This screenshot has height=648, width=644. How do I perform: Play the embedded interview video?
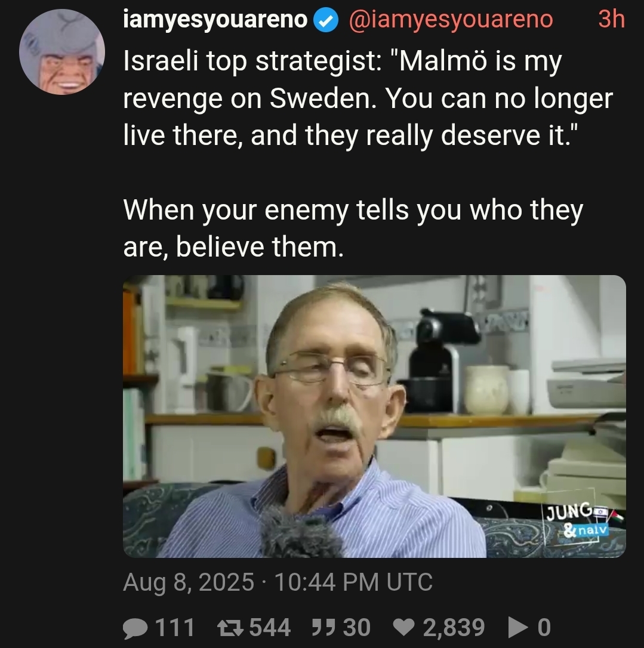[374, 416]
